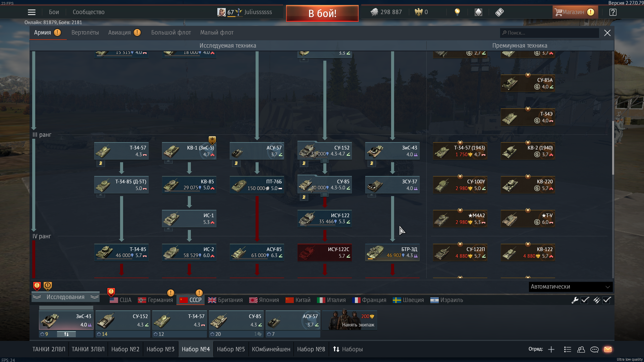
Task: Switch to Большой флот tab
Action: click(171, 33)
